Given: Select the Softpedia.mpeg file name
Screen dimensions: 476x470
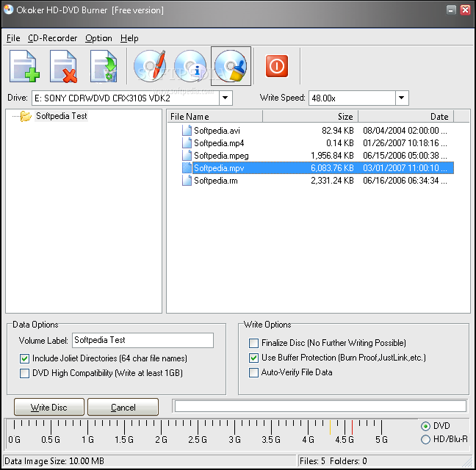Looking at the screenshot, I should [x=221, y=156].
